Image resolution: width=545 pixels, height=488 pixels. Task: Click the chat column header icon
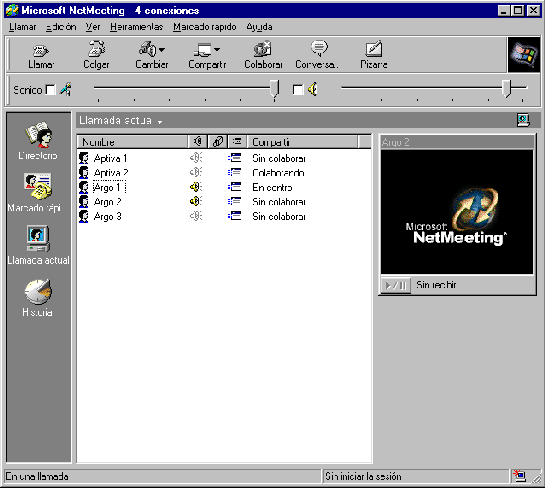pos(237,141)
